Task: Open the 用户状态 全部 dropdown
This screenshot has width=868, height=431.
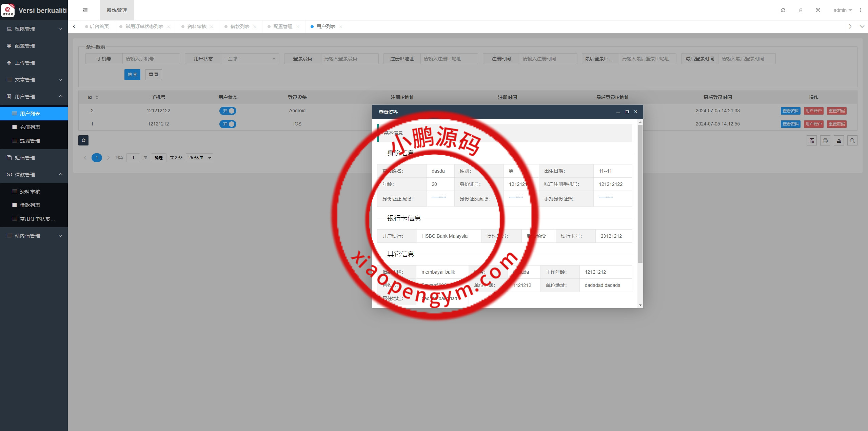Action: pyautogui.click(x=250, y=59)
